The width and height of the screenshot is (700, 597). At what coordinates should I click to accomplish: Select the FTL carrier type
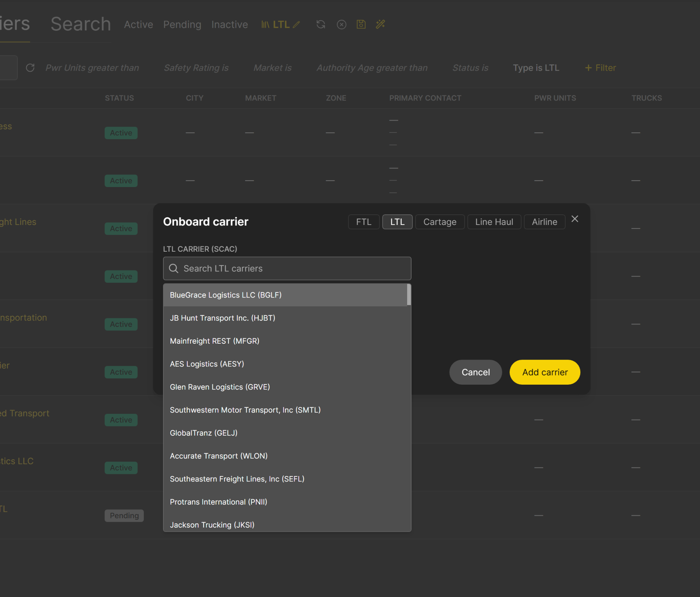point(363,222)
